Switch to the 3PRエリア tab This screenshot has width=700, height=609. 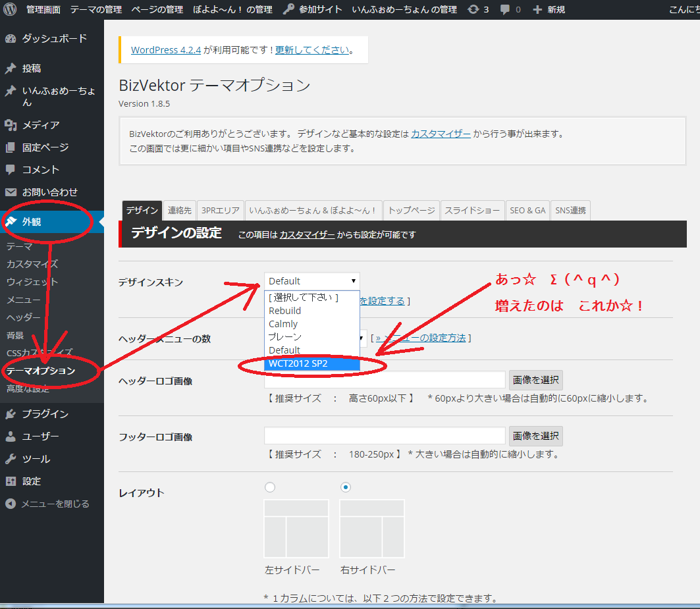point(220,210)
